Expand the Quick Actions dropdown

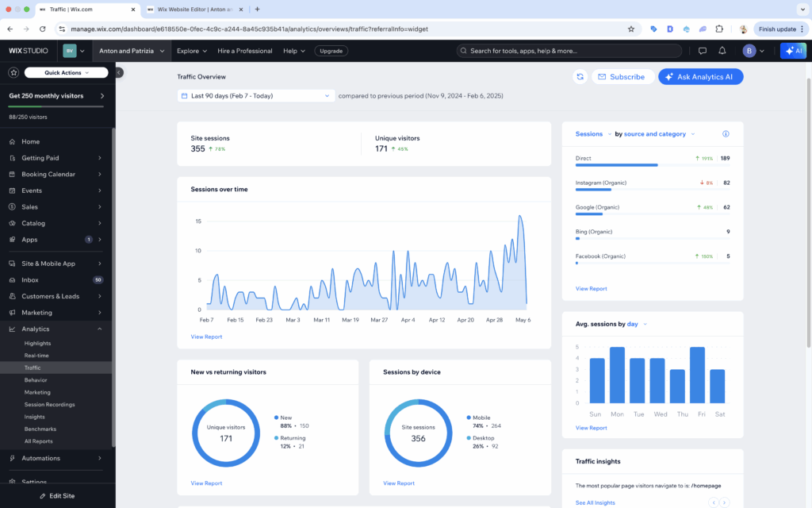pyautogui.click(x=66, y=72)
